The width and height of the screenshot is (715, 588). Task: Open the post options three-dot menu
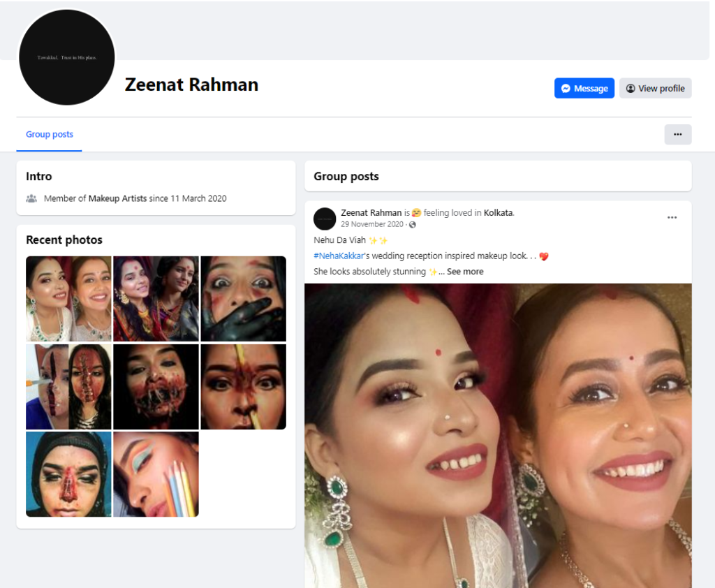coord(672,217)
